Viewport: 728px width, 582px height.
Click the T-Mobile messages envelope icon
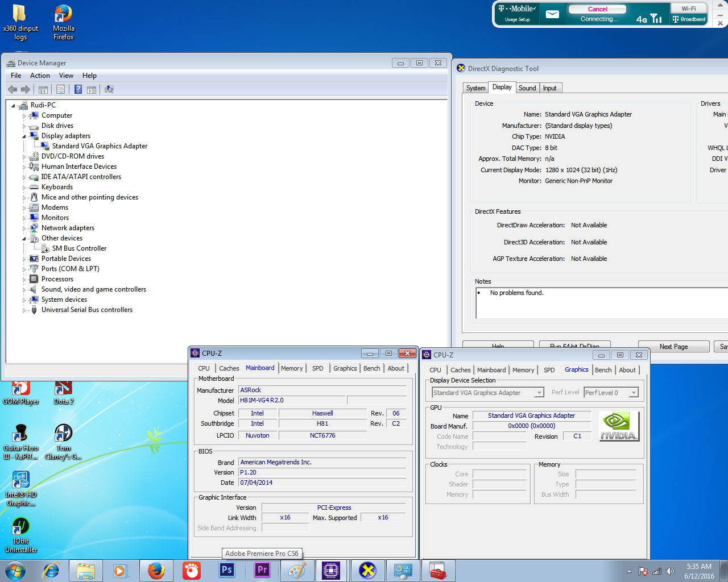pos(552,14)
